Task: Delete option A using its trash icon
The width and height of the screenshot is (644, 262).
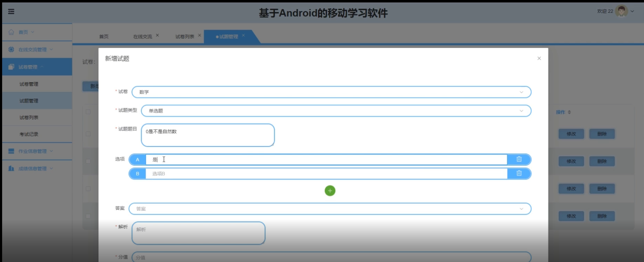Action: coord(519,159)
